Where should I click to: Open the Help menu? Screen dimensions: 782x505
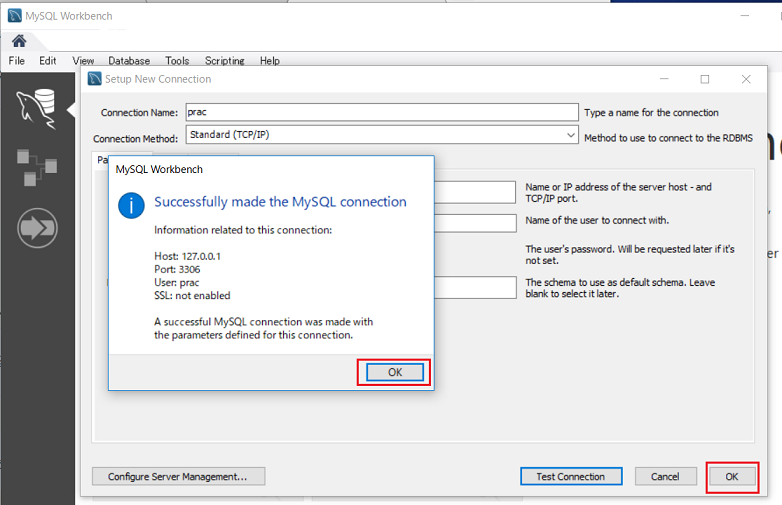click(269, 61)
